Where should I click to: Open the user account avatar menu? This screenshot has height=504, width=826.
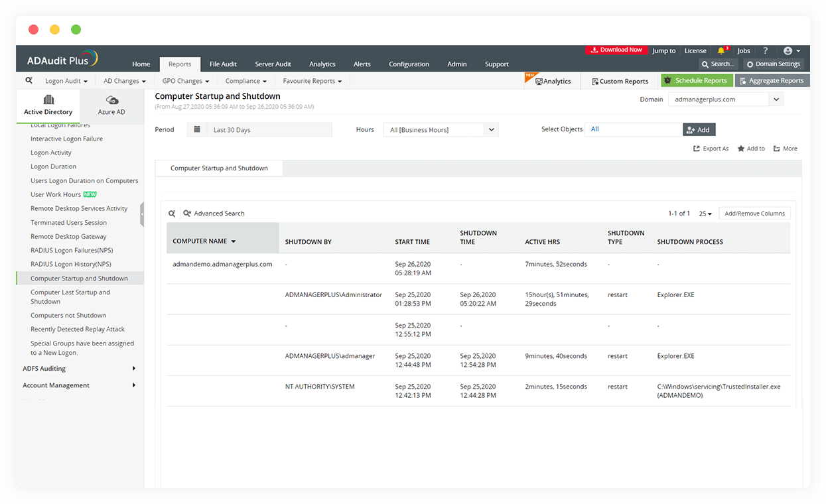792,50
